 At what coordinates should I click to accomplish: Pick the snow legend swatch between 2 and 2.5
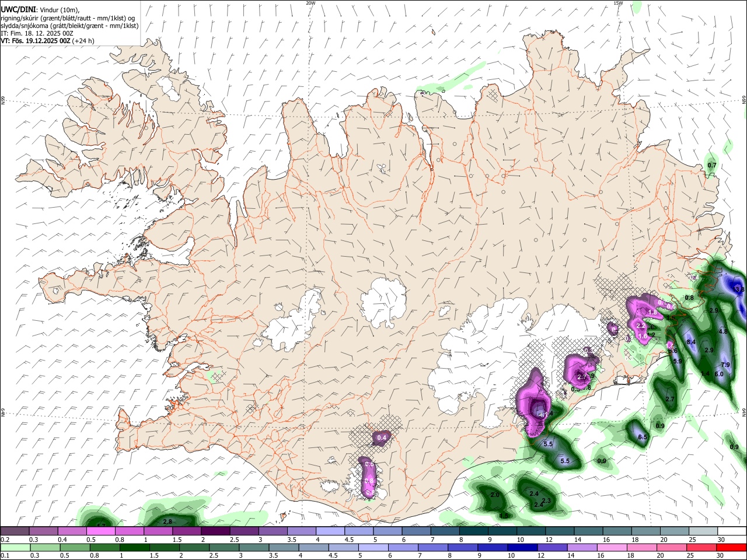point(216,531)
